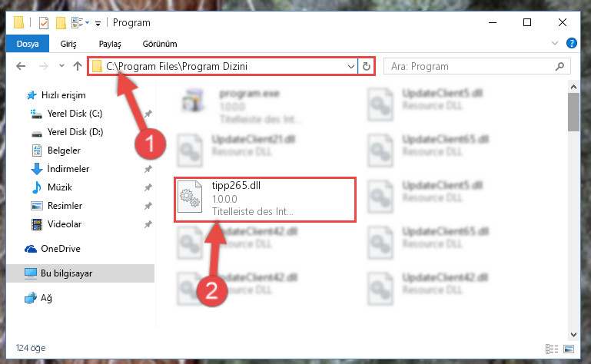Select the tipp265.dll file
591x364 pixels.
pos(265,200)
